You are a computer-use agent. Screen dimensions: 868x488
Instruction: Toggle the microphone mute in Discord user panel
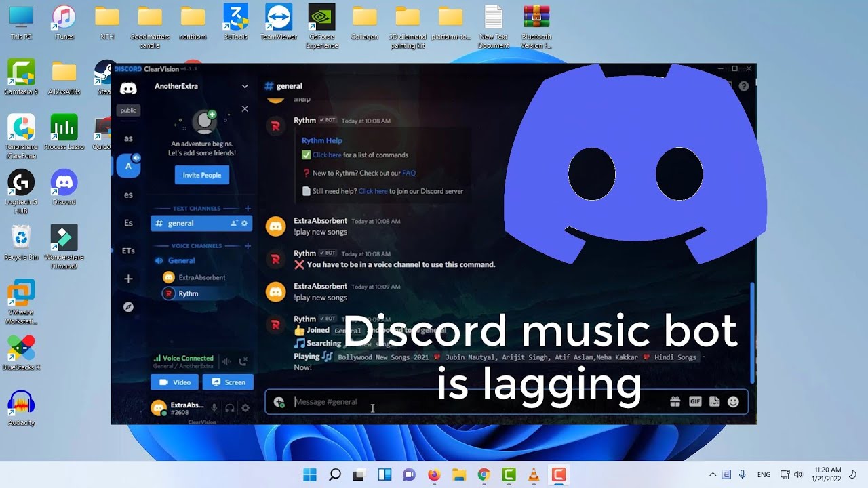point(214,408)
